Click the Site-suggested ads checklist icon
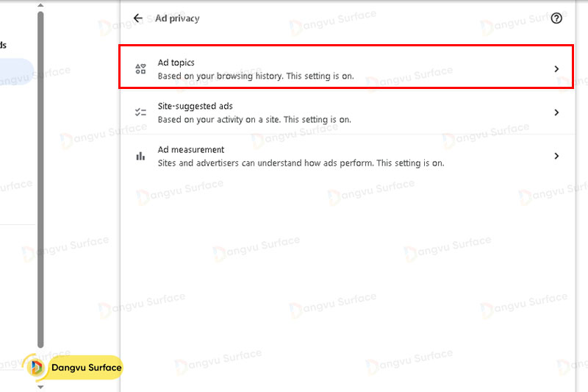Screen dimensions: 588x392 [x=140, y=113]
